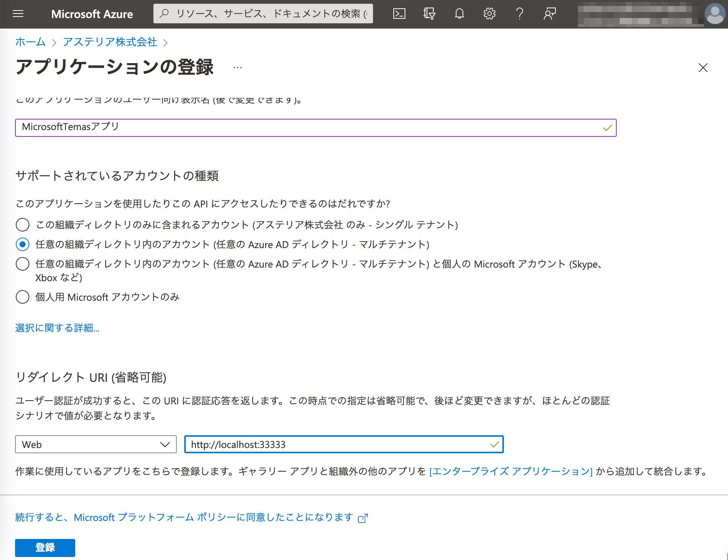728x560 pixels.
Task: Click the redirect URI input field
Action: [344, 444]
